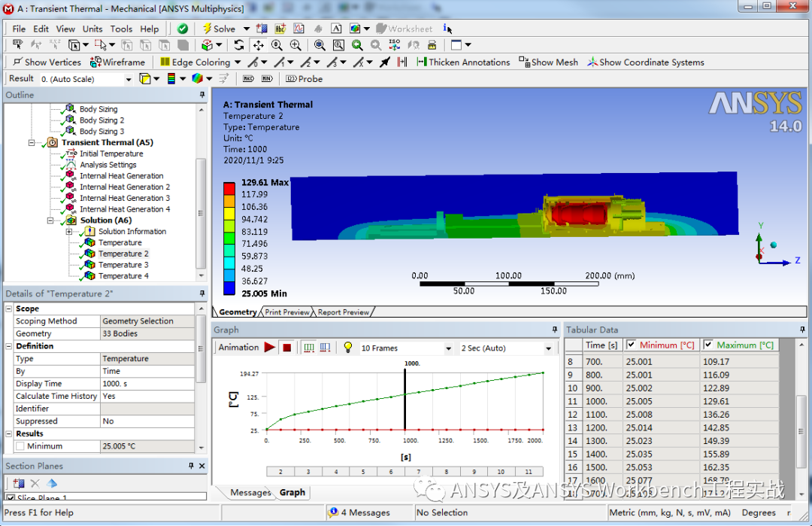Open the 2 Sec (Auto) dropdown
The width and height of the screenshot is (812, 526).
(x=548, y=348)
